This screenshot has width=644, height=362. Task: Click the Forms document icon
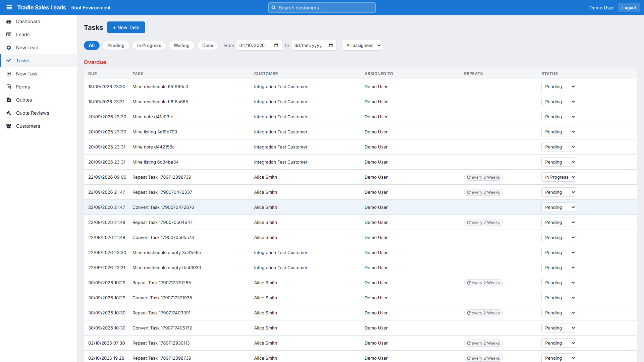[x=9, y=87]
